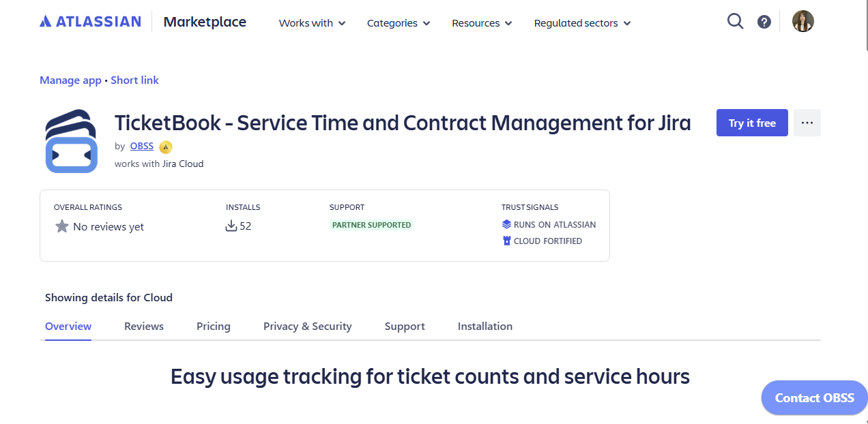Switch to the Pricing tab

[214, 327]
